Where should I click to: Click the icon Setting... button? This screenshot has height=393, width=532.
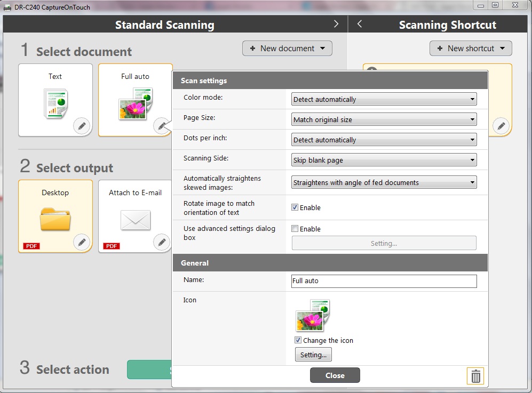(313, 355)
